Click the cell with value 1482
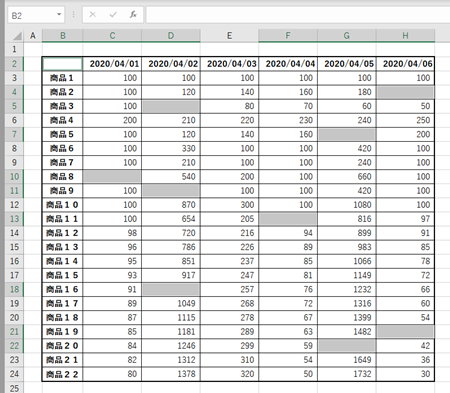The height and width of the screenshot is (393, 450). (347, 331)
